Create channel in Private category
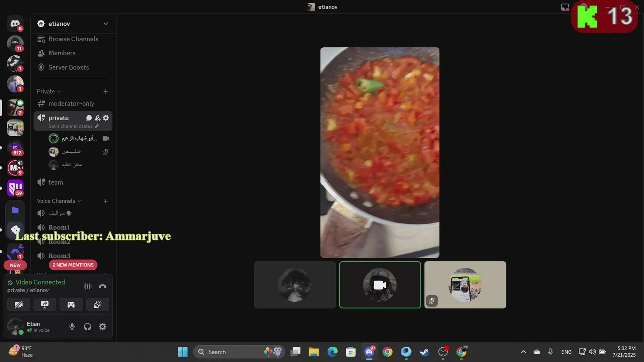The height and width of the screenshot is (362, 644). pos(106,91)
